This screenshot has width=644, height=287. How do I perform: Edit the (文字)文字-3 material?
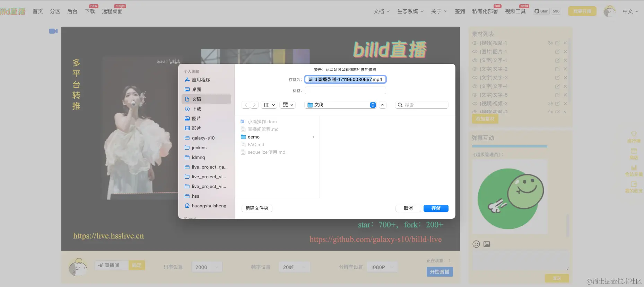[x=557, y=78]
